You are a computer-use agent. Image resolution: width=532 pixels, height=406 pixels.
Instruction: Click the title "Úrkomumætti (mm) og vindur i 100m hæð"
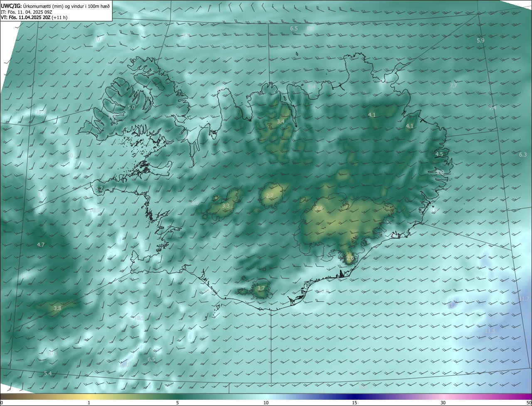pos(66,6)
